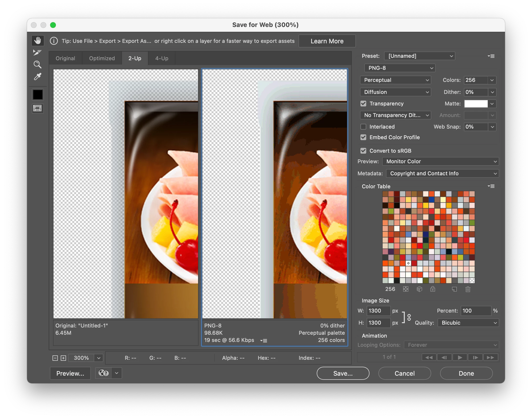Screen dimensions: 532x419
Task: Click the trash icon under Color Table
Action: (x=468, y=289)
